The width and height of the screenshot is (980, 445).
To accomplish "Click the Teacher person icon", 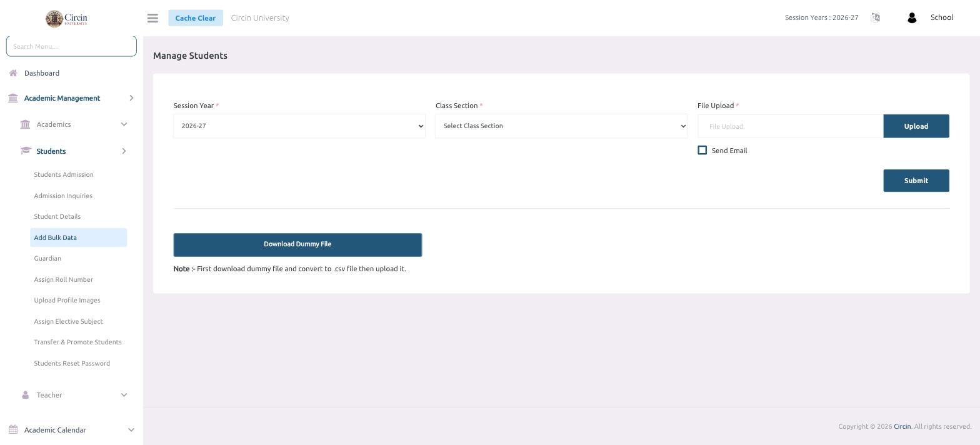I will 25,395.
